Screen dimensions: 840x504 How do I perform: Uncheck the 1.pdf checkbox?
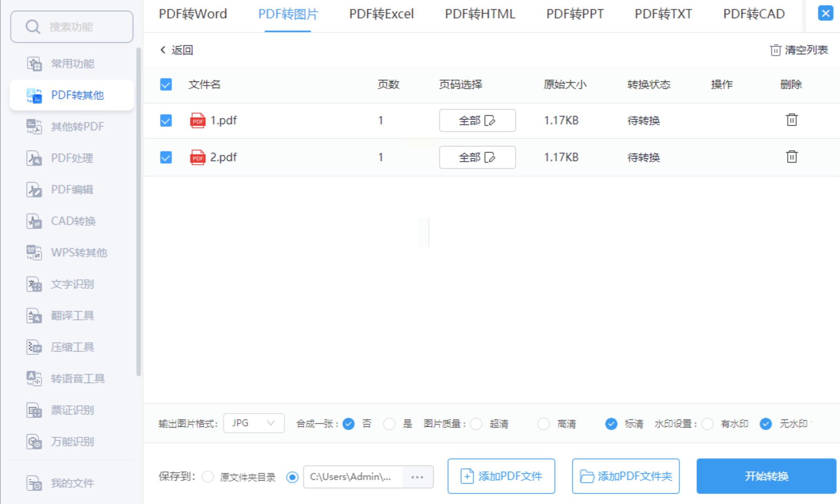166,121
